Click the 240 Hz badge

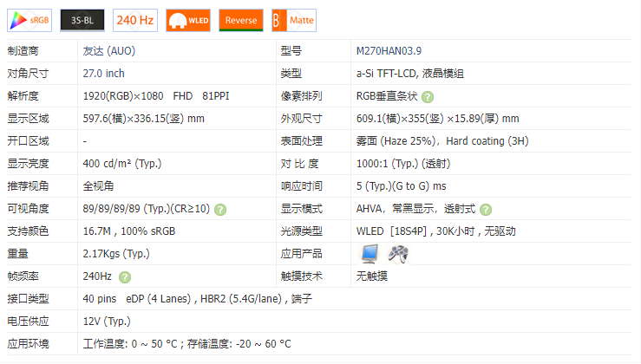[135, 20]
